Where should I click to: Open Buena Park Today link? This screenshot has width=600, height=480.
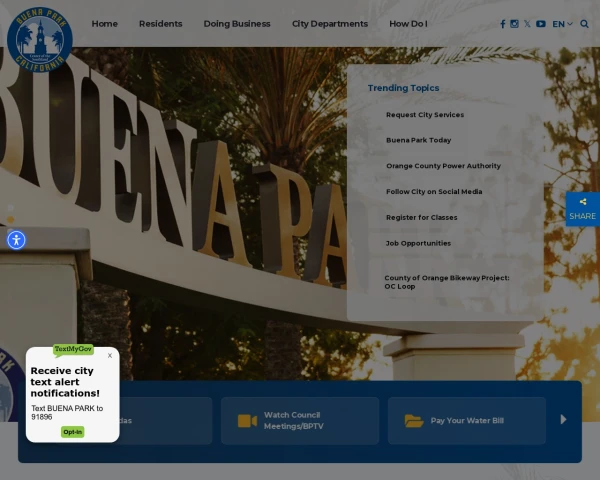pyautogui.click(x=419, y=140)
